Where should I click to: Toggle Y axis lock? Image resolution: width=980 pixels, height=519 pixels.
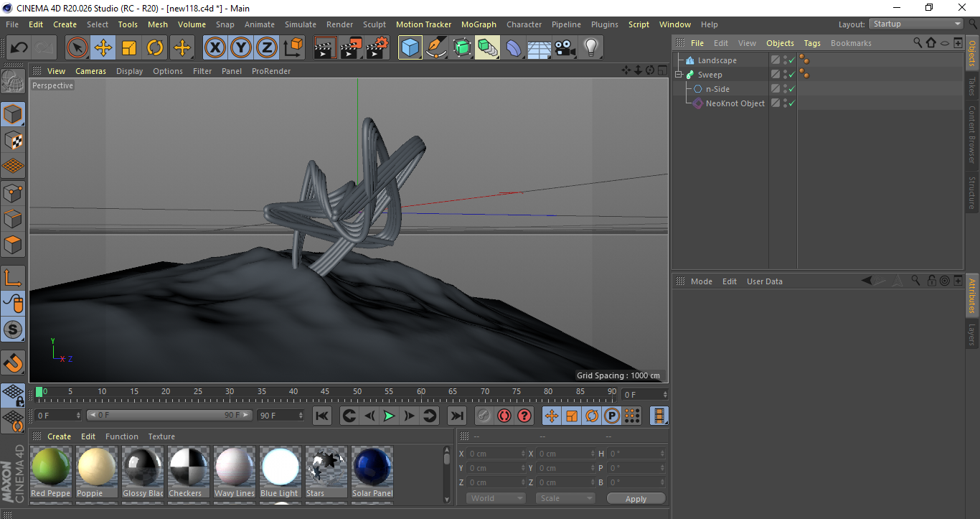(241, 48)
